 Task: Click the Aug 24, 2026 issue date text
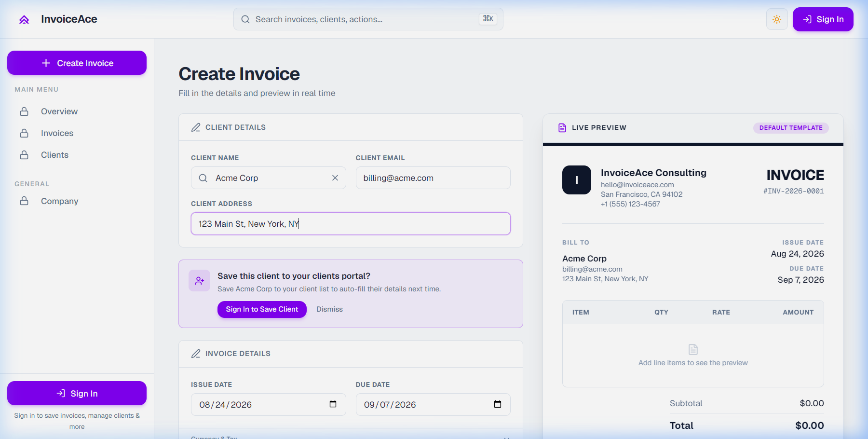click(x=797, y=254)
